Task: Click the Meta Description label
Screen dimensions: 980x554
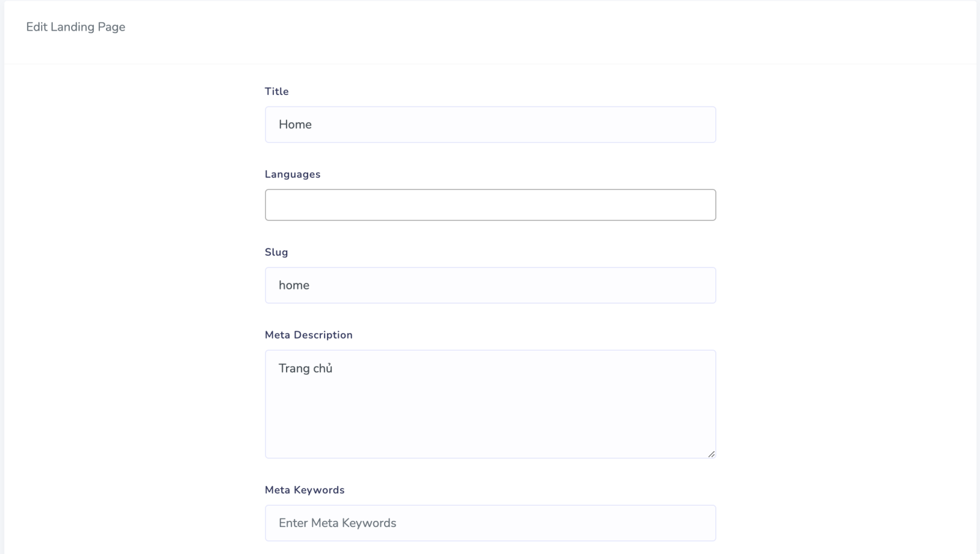Action: (308, 335)
